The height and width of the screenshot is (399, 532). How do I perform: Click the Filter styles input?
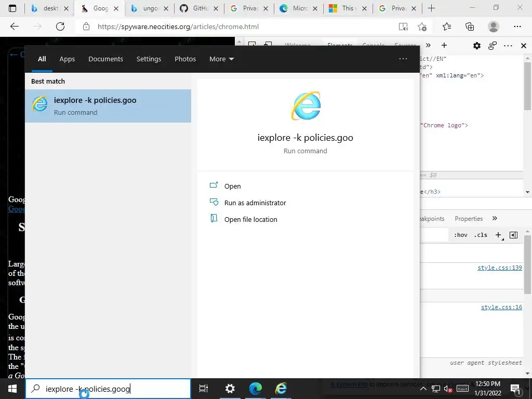pos(434,235)
